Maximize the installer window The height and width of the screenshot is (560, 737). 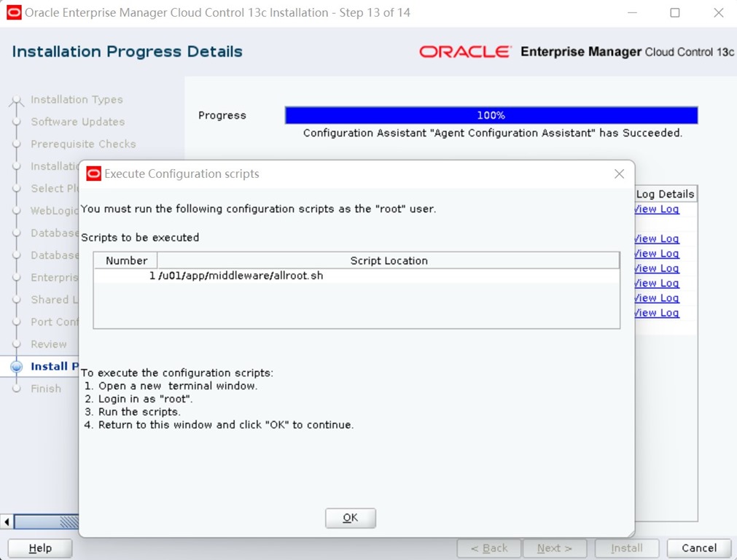(x=674, y=12)
